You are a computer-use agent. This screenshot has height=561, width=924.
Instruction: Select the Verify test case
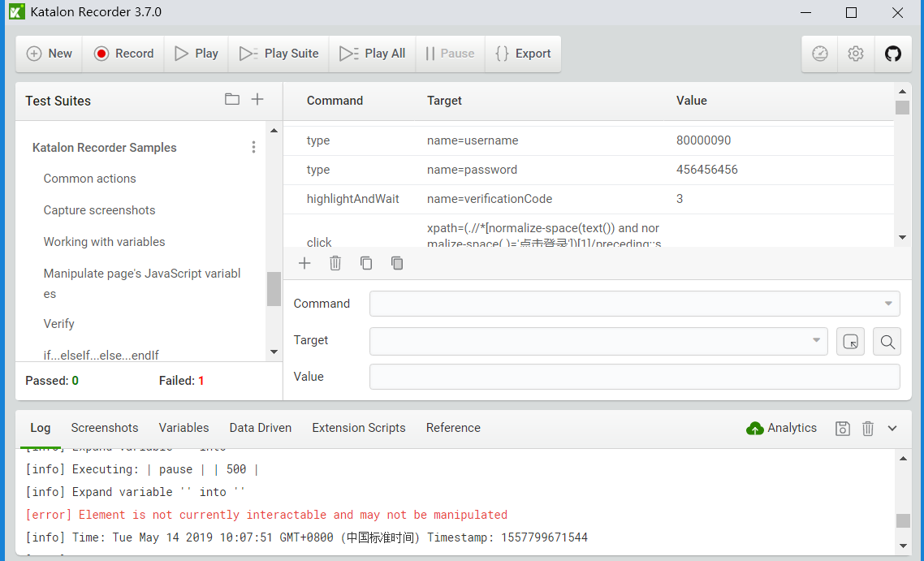(59, 324)
